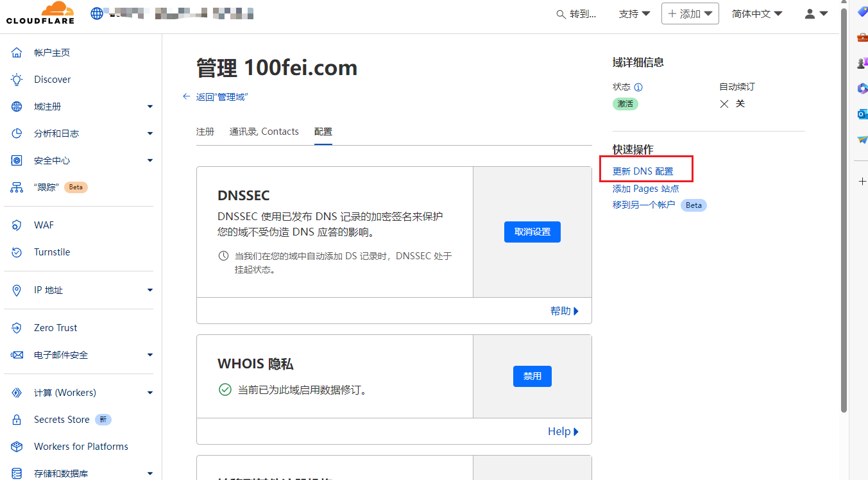Click the Zero Trust icon
Image resolution: width=868 pixels, height=480 pixels.
pos(17,328)
